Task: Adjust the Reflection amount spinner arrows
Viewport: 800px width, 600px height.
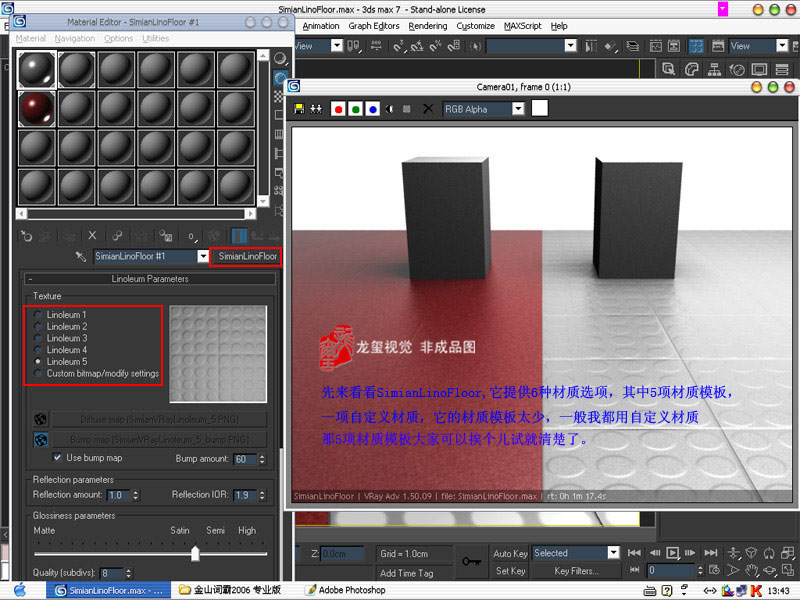Action: 136,495
